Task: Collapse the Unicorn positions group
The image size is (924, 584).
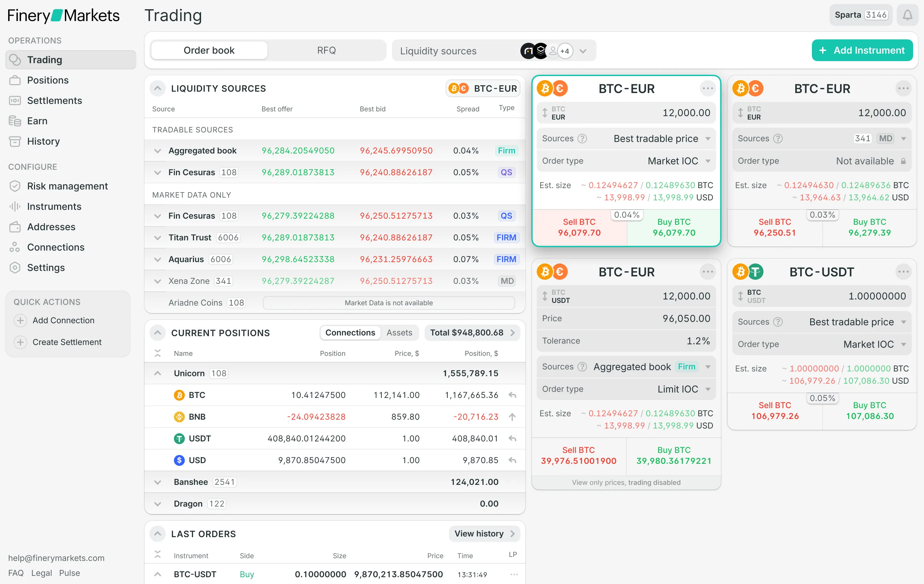Action: point(157,373)
